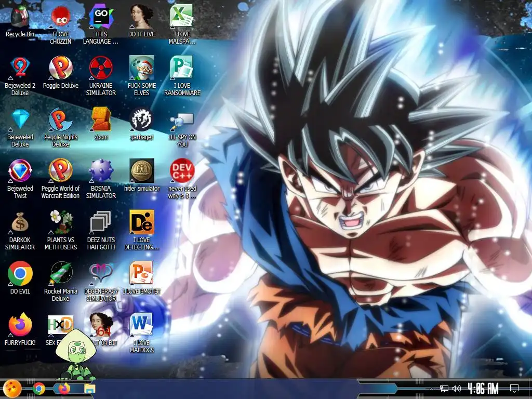
Task: Select the GoLand THIS LANGUAGE shortcut
Action: [101, 17]
